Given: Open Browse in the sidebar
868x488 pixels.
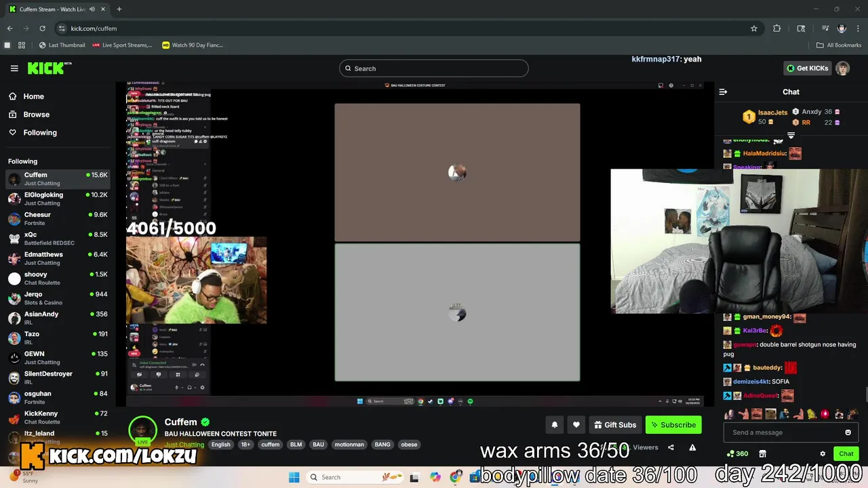Looking at the screenshot, I should click(36, 115).
